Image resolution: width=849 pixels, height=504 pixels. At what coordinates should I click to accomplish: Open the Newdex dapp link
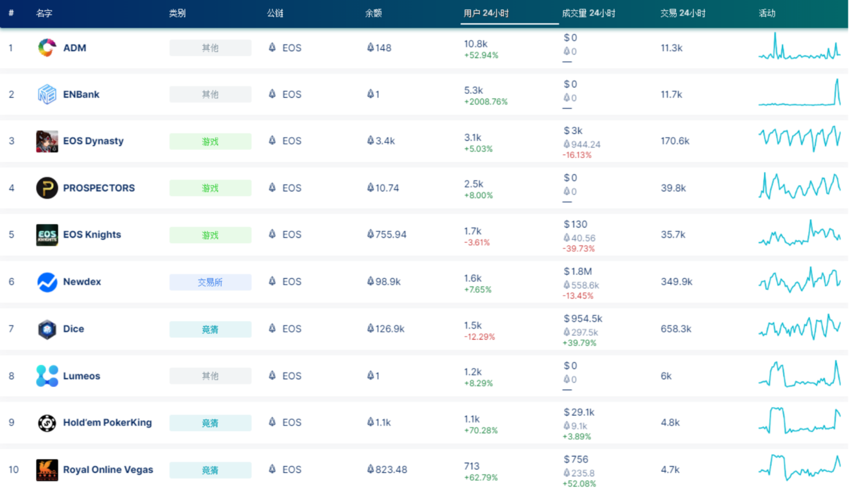coord(82,282)
